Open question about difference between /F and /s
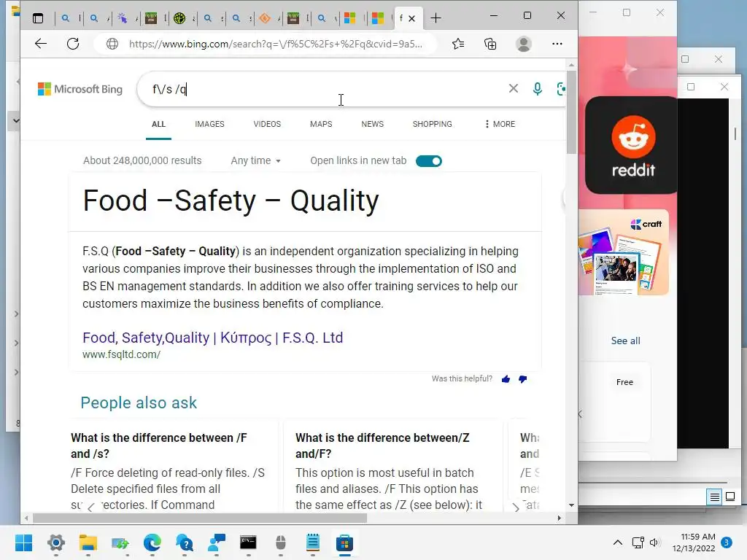Screen dimensions: 747x560 coord(158,446)
